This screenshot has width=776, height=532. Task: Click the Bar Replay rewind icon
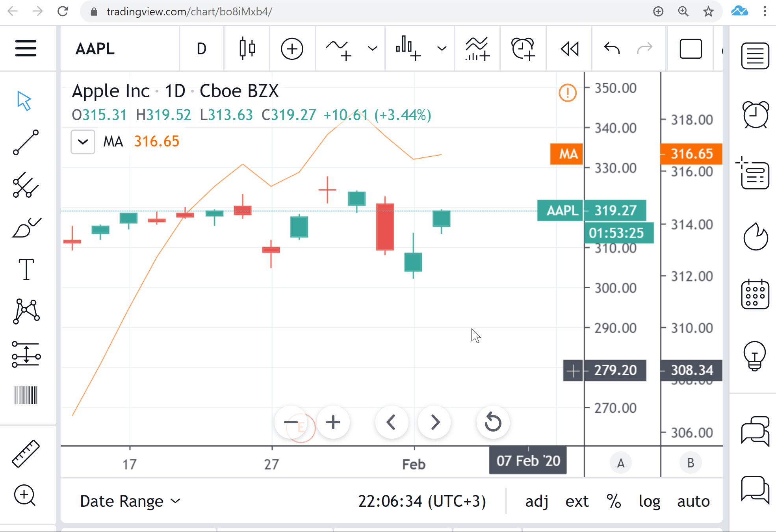coord(569,49)
